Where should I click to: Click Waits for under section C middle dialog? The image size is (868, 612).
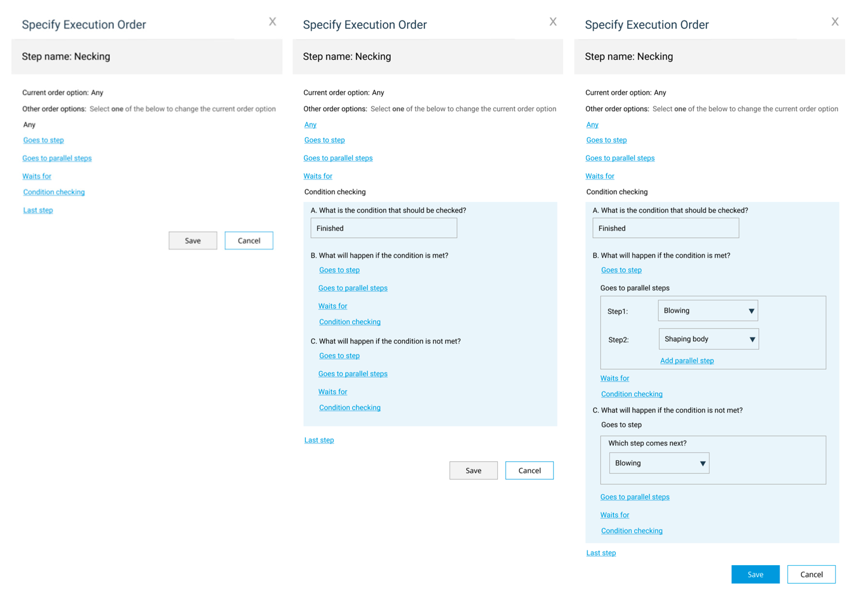click(x=332, y=392)
